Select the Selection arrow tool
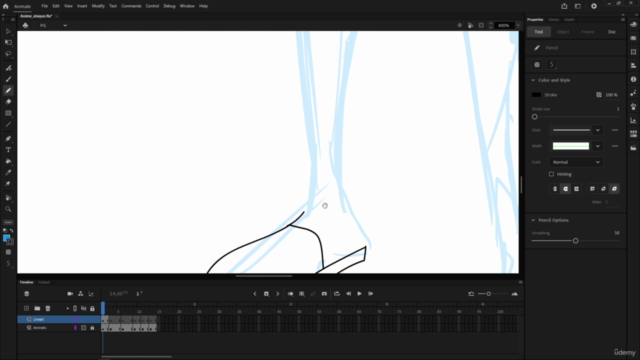Screen dimensions: 640x360 (x=8, y=31)
